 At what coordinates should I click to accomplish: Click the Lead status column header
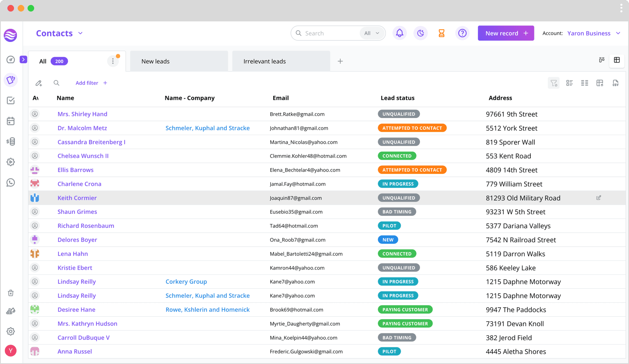[397, 98]
